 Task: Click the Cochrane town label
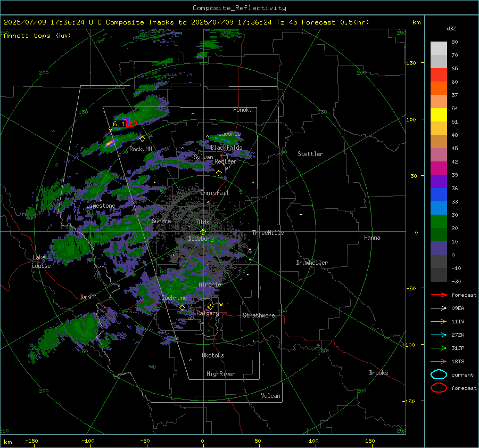tap(174, 298)
